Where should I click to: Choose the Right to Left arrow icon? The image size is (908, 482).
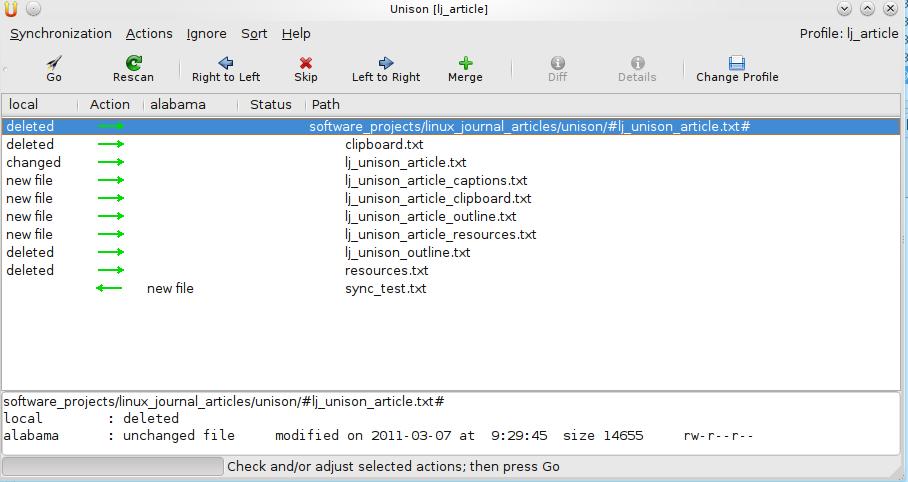pos(226,63)
